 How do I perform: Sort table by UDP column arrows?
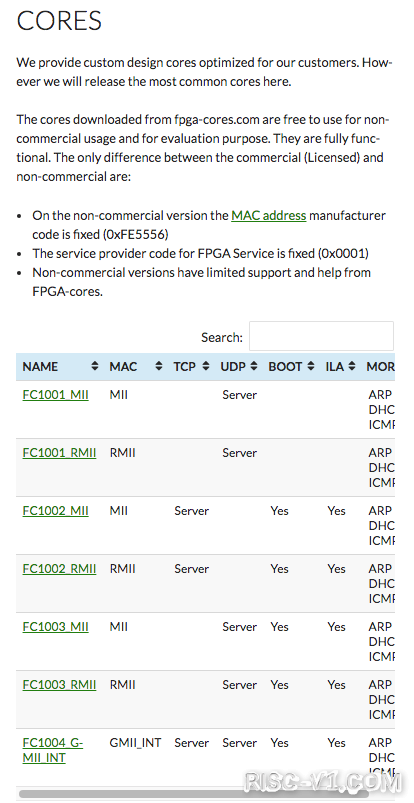coord(254,367)
